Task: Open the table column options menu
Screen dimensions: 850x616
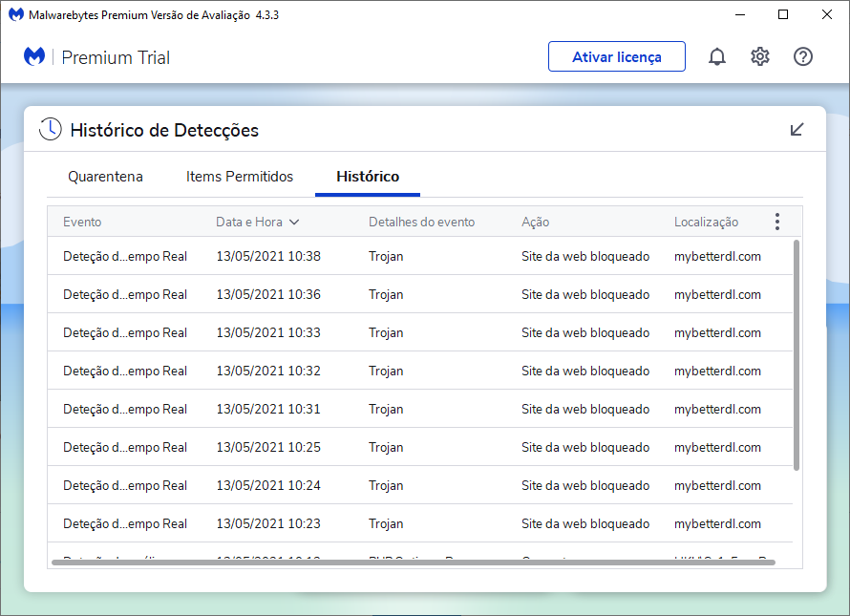Action: 777,222
